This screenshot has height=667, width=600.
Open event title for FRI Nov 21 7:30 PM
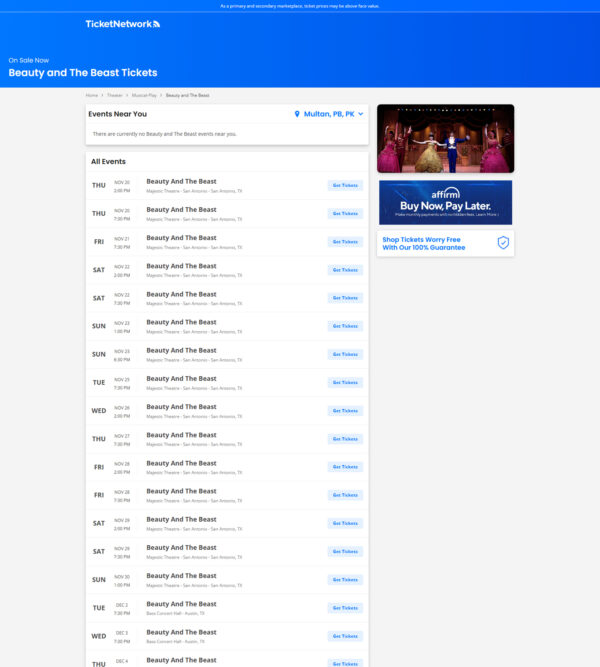(181, 238)
